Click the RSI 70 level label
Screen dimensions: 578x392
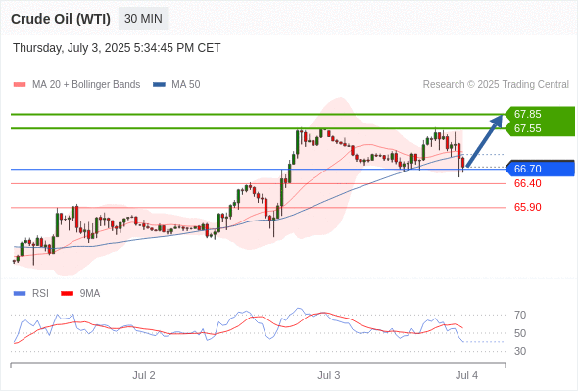520,315
